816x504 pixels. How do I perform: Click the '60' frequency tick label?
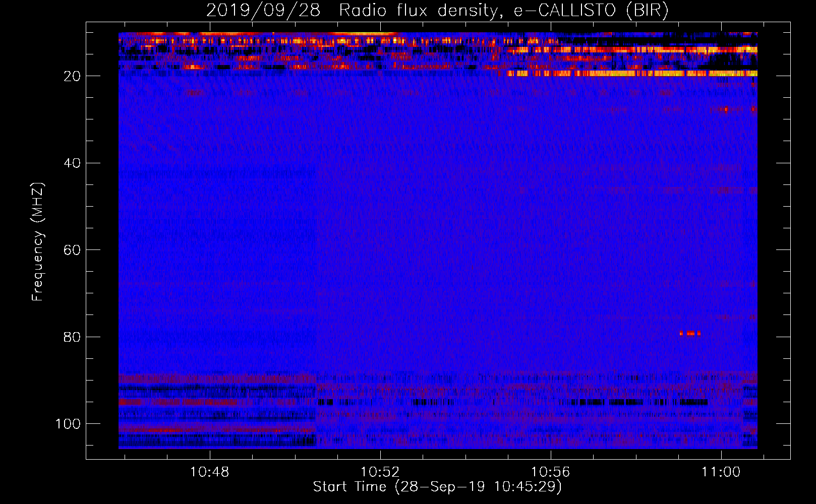click(x=72, y=250)
